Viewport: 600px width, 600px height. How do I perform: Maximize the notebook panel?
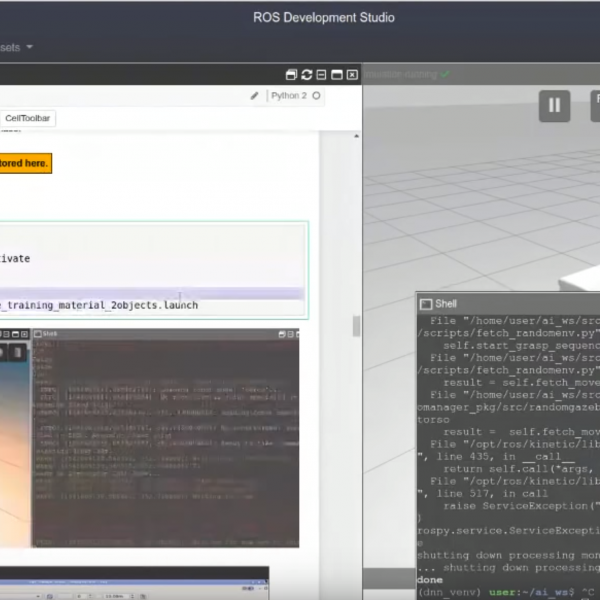point(337,75)
